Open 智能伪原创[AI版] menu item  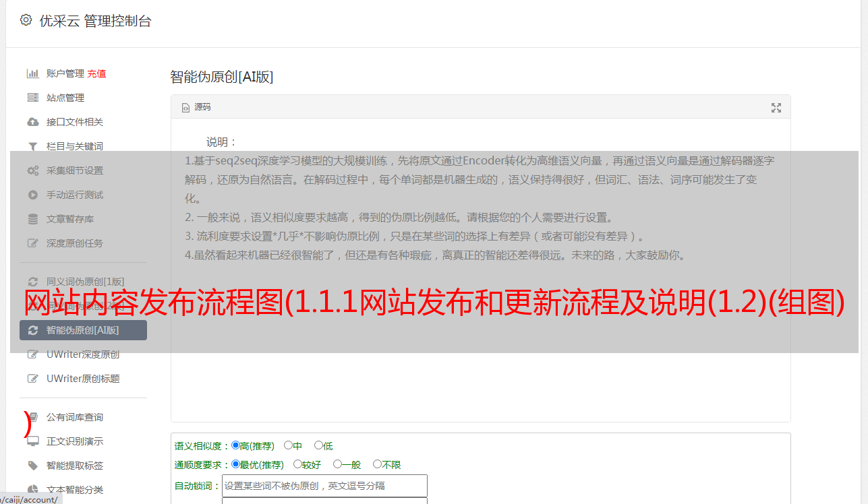pyautogui.click(x=84, y=330)
